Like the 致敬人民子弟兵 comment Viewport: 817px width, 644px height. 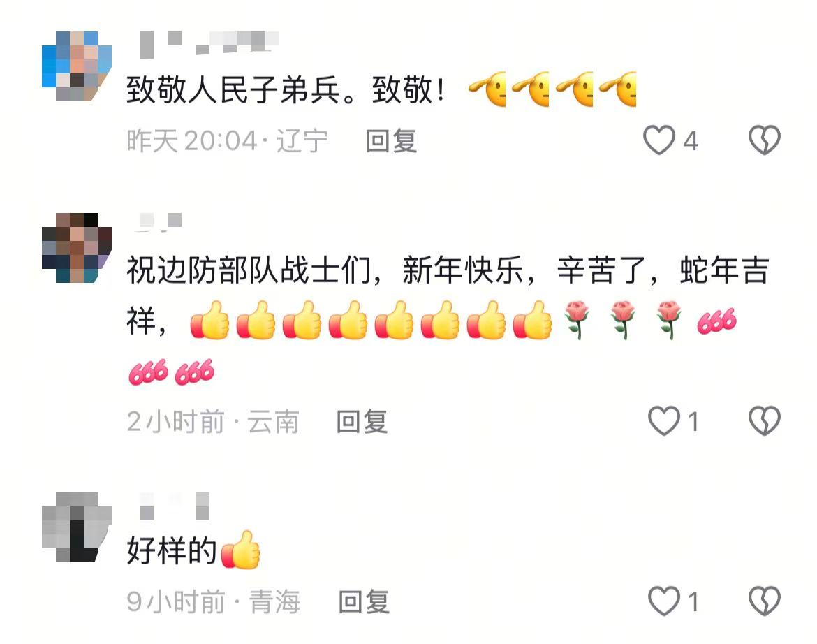tap(659, 140)
